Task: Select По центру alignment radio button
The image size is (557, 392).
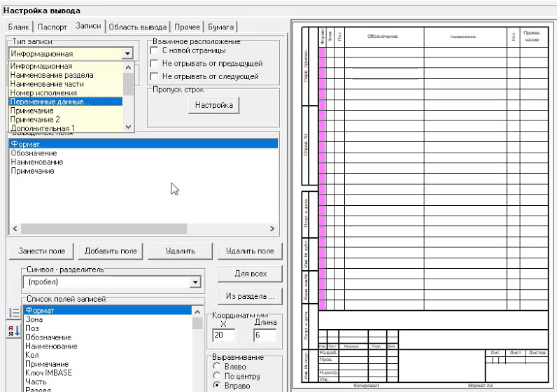Action: click(x=216, y=376)
